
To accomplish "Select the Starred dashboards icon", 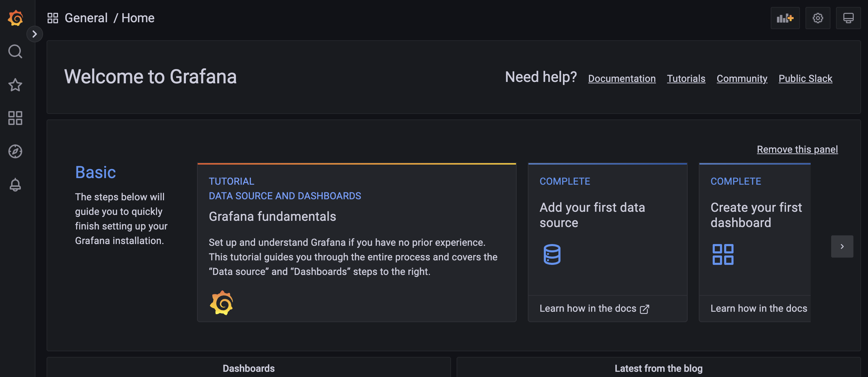I will click(15, 85).
